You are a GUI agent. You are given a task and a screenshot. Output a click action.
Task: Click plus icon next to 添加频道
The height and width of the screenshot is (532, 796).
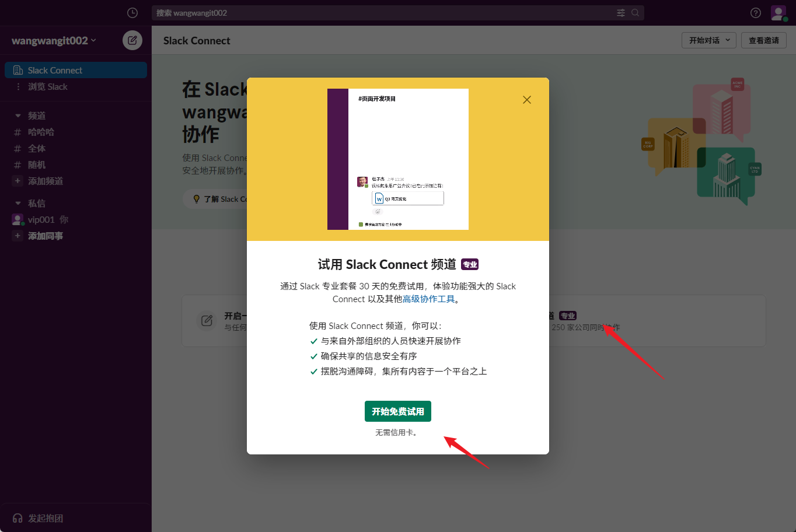18,181
